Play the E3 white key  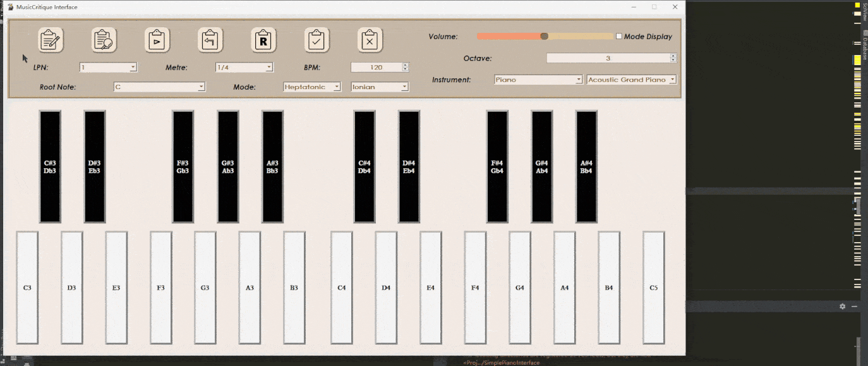(116, 288)
